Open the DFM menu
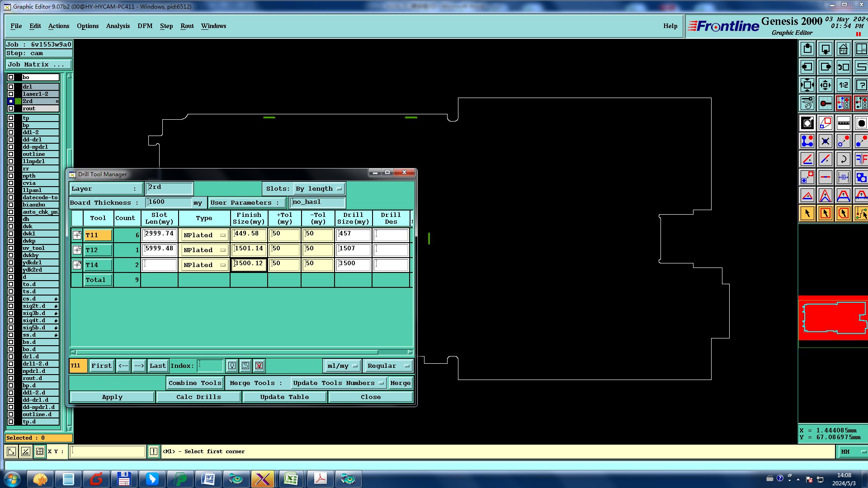 tap(145, 26)
